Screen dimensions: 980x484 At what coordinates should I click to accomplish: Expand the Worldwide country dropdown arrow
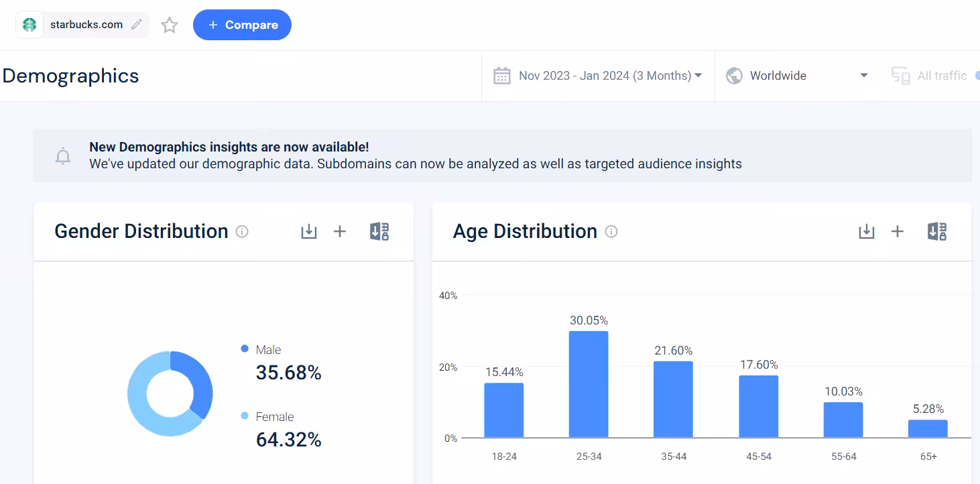click(x=864, y=76)
